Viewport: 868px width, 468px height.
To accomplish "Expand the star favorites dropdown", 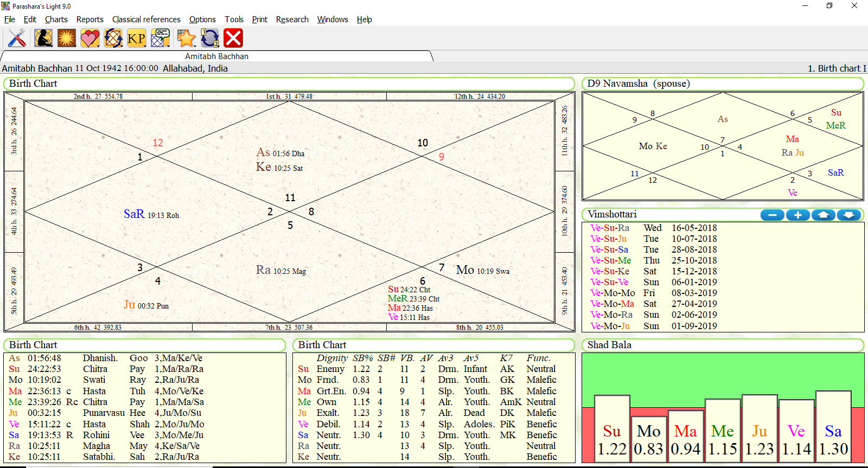I will coord(194,45).
